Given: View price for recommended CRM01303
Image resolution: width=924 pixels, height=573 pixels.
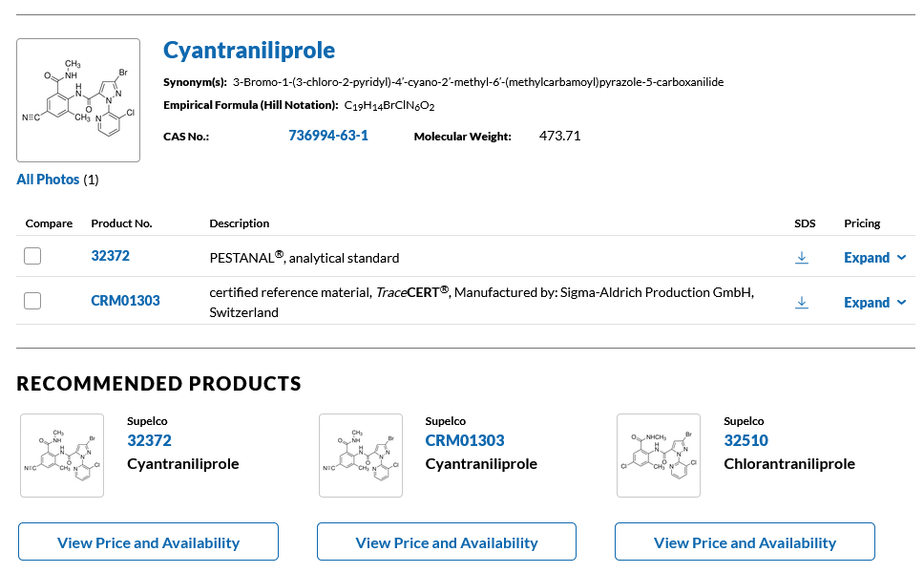Looking at the screenshot, I should tap(447, 542).
